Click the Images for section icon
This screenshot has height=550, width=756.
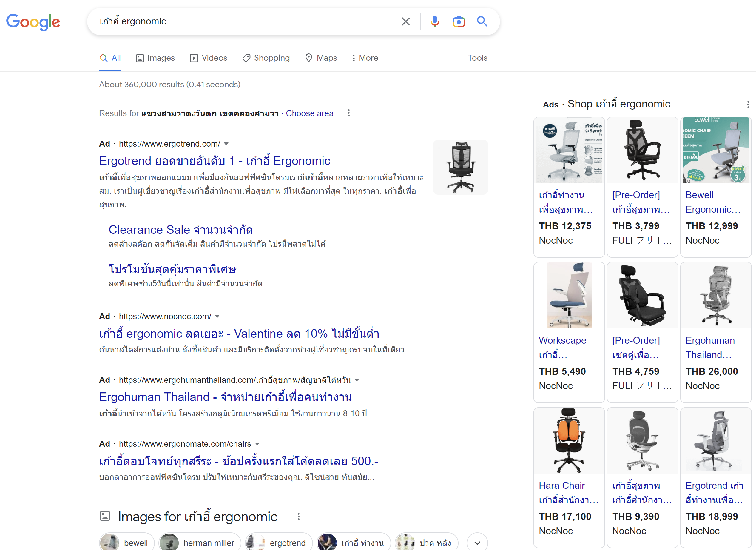105,516
